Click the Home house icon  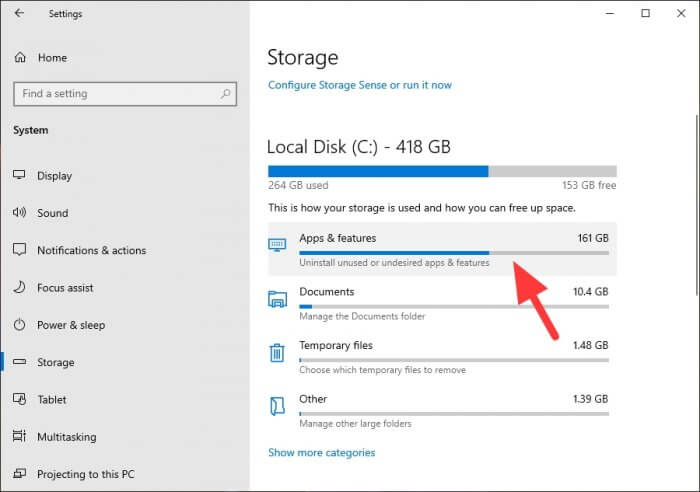pos(20,58)
